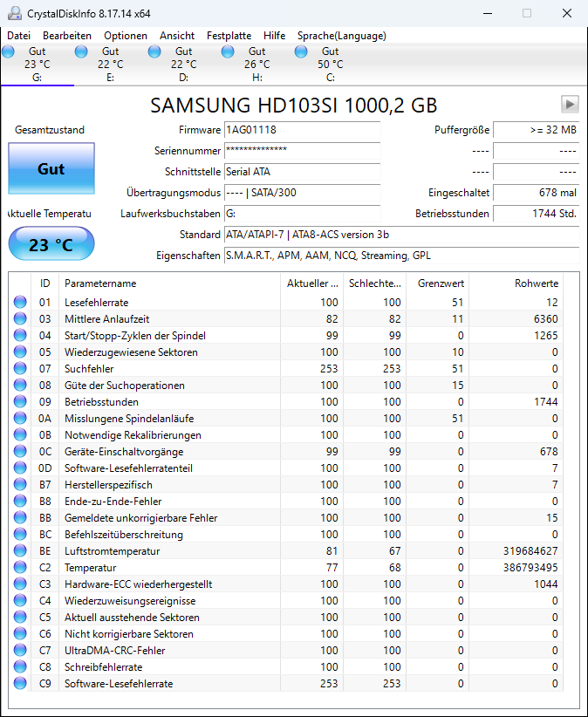Click the Grenzwert column header
This screenshot has height=717, width=588.
tap(438, 283)
